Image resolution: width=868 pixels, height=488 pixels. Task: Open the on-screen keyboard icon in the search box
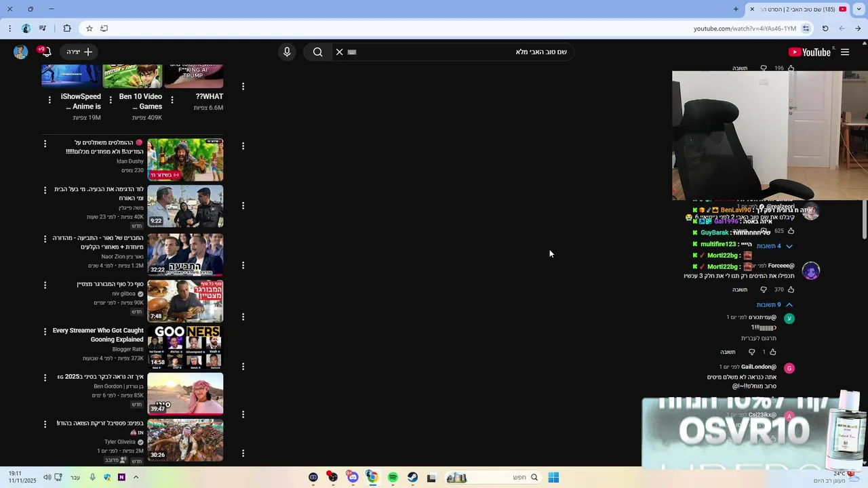352,52
